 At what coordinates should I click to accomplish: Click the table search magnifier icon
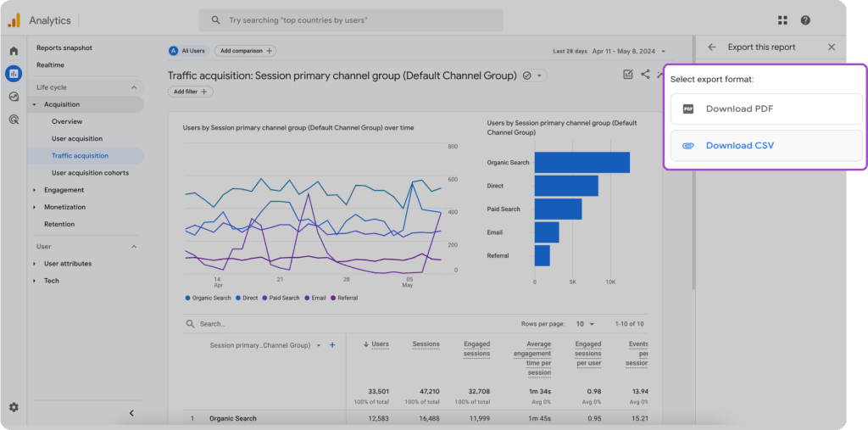tap(191, 324)
